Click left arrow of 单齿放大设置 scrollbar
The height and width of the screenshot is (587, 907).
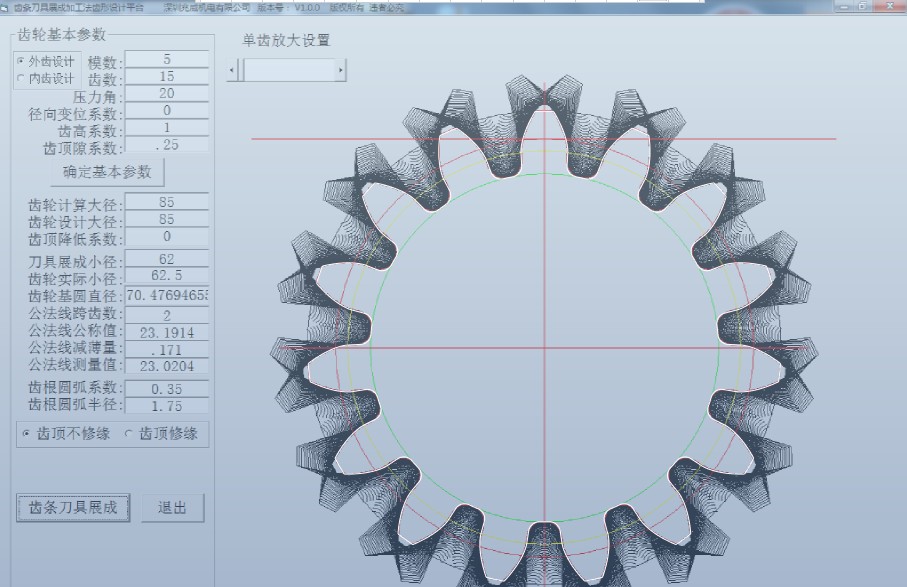point(232,70)
